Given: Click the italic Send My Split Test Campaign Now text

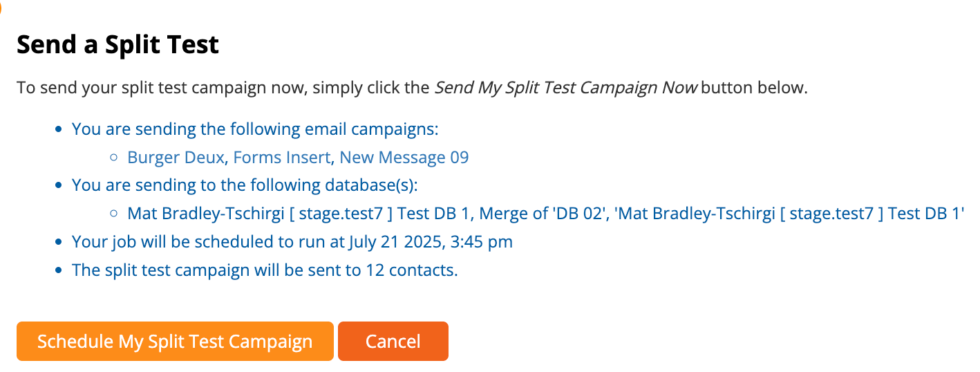Looking at the screenshot, I should click(x=566, y=89).
